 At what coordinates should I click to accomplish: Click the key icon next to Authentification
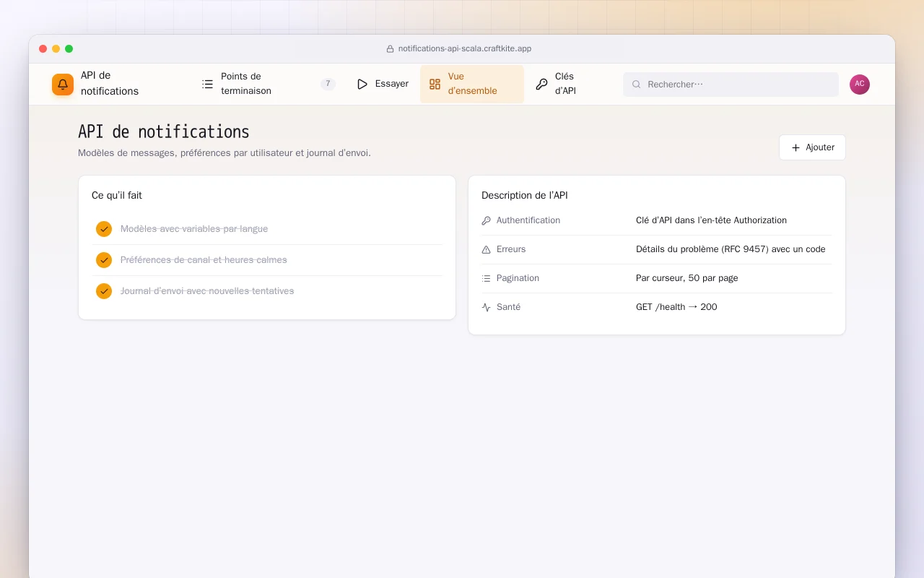coord(486,220)
